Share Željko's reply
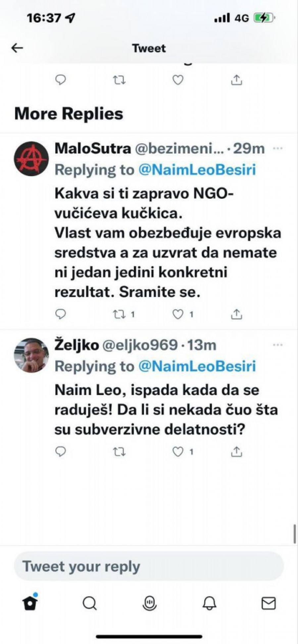Viewport: 298px width, 644px height. [236, 452]
